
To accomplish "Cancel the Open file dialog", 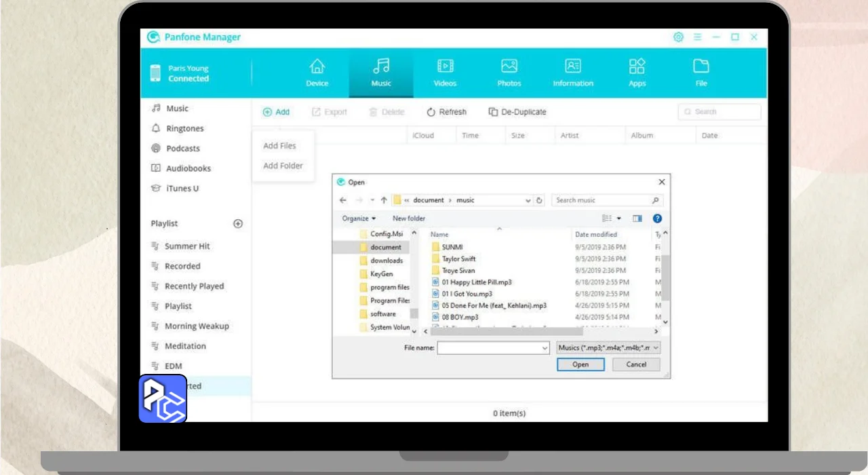I will pos(635,364).
